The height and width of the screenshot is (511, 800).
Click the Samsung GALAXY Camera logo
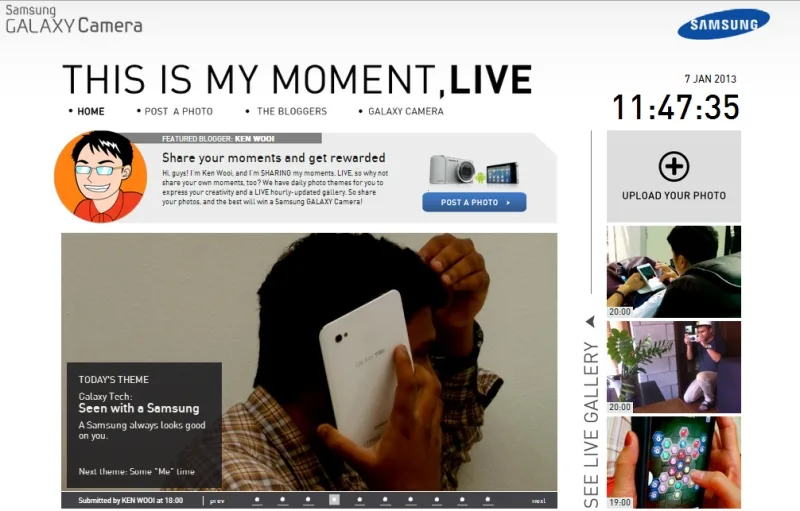[x=73, y=19]
